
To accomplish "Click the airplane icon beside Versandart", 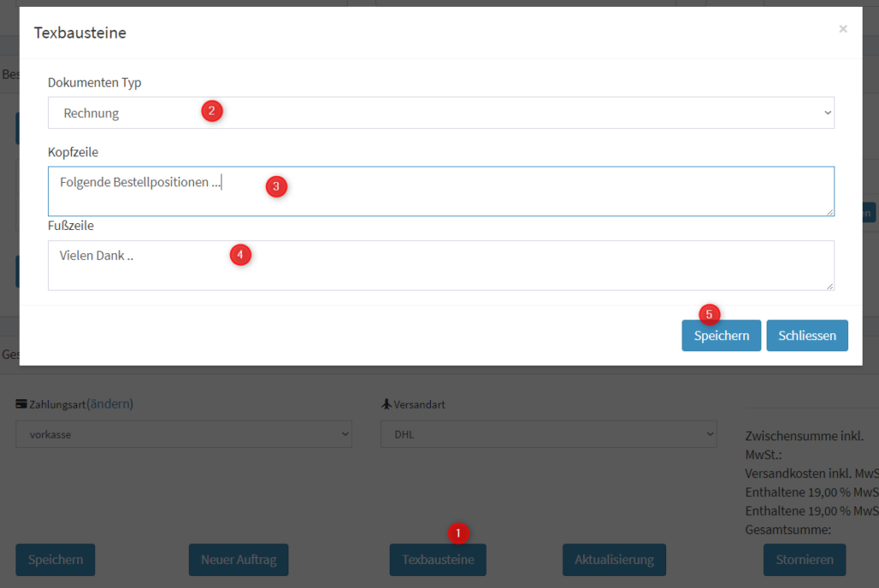I will click(385, 404).
